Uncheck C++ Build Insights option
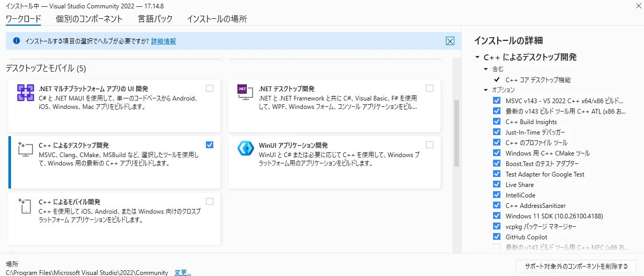Screen dimensions: 644x276 [x=497, y=122]
